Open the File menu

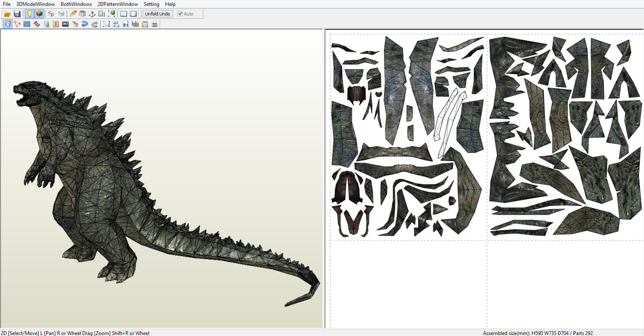click(7, 4)
